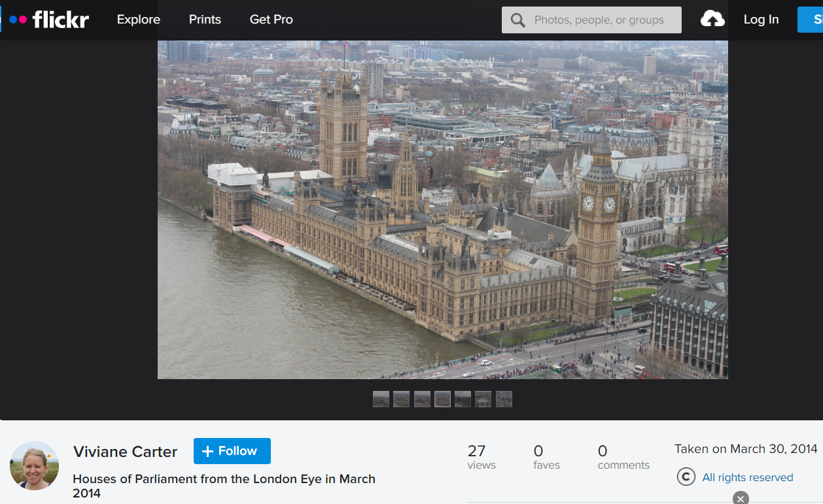Go to Get Pro
Image resolution: width=823 pixels, height=504 pixels.
click(x=271, y=20)
